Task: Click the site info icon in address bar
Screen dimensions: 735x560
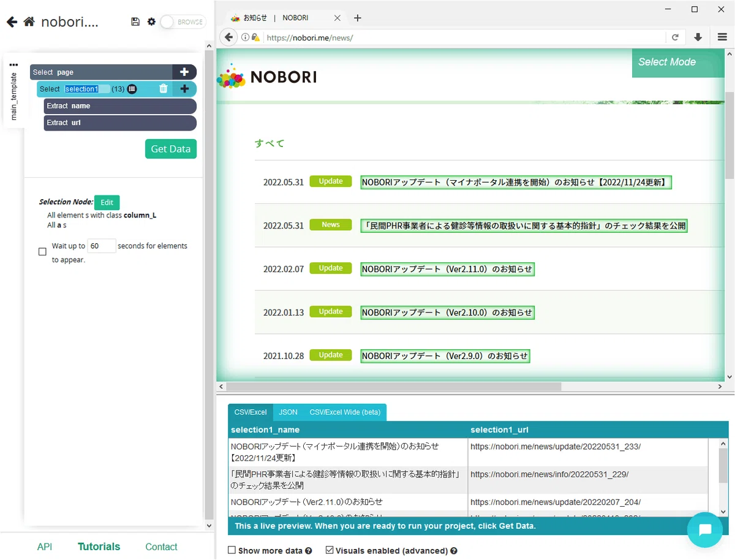Action: coord(245,37)
